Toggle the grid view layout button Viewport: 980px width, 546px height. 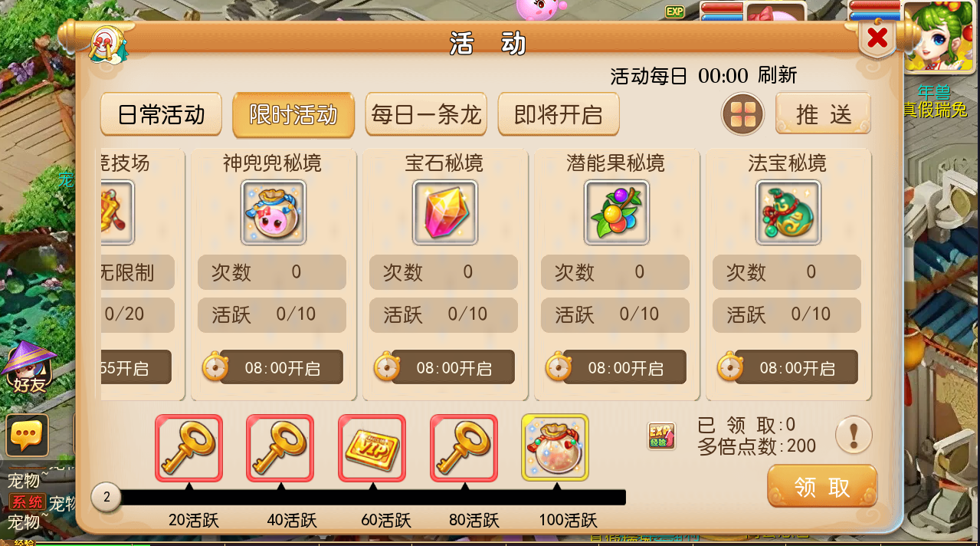[x=743, y=114]
